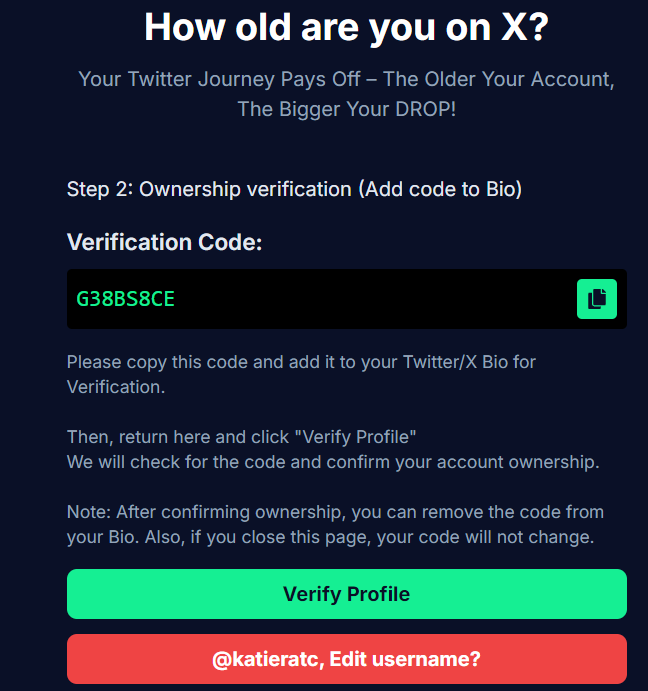Click the "How old are you on X?" heading
The height and width of the screenshot is (691, 648).
click(x=346, y=27)
